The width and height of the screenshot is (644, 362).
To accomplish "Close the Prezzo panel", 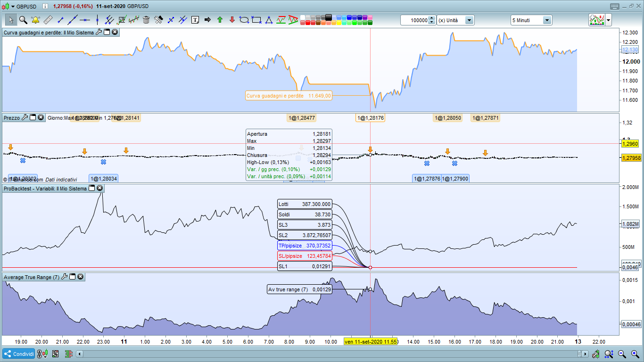I will (x=41, y=117).
